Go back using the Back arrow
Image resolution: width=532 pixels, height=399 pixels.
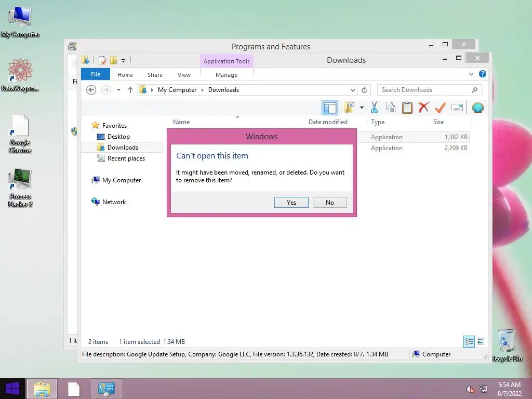[x=91, y=90]
